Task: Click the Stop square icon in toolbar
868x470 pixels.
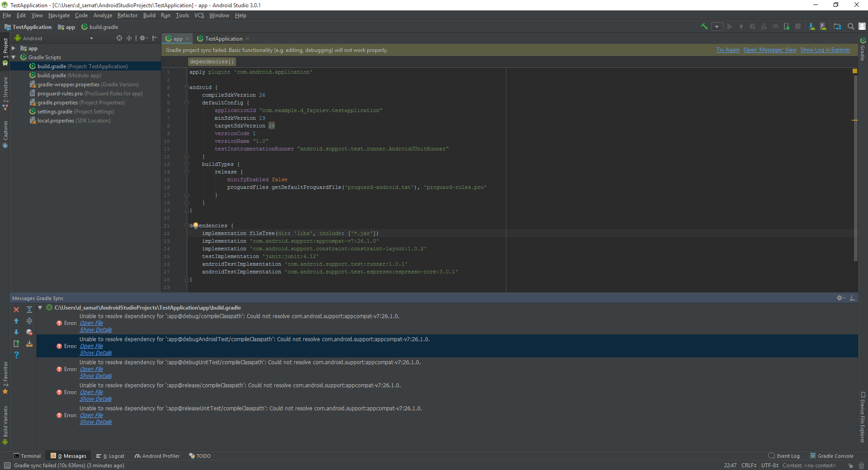Action: (798, 27)
